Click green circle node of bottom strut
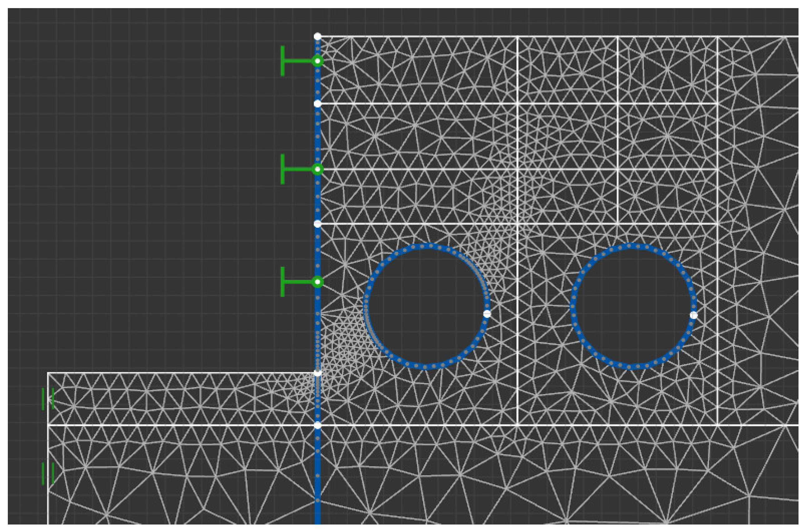This screenshot has height=532, width=806. click(x=318, y=282)
